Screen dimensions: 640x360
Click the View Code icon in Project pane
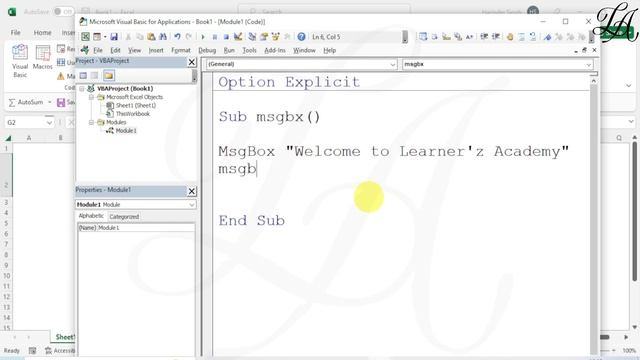[83, 76]
